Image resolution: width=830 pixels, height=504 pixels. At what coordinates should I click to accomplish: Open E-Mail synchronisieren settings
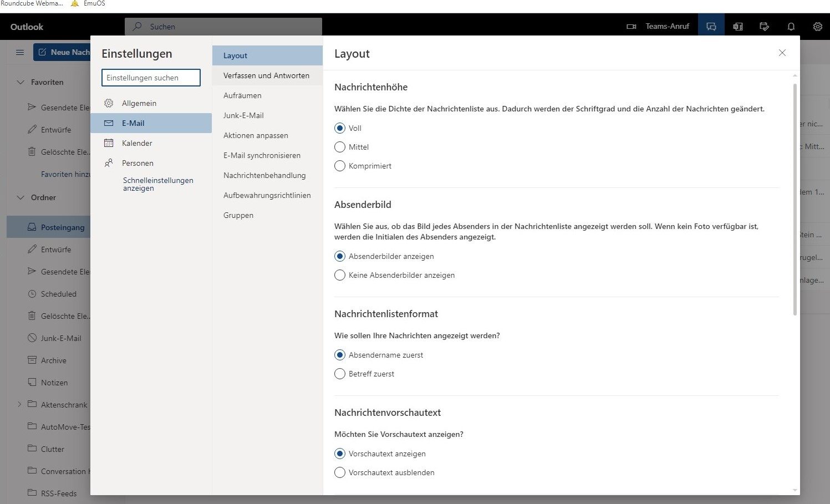(x=267, y=155)
